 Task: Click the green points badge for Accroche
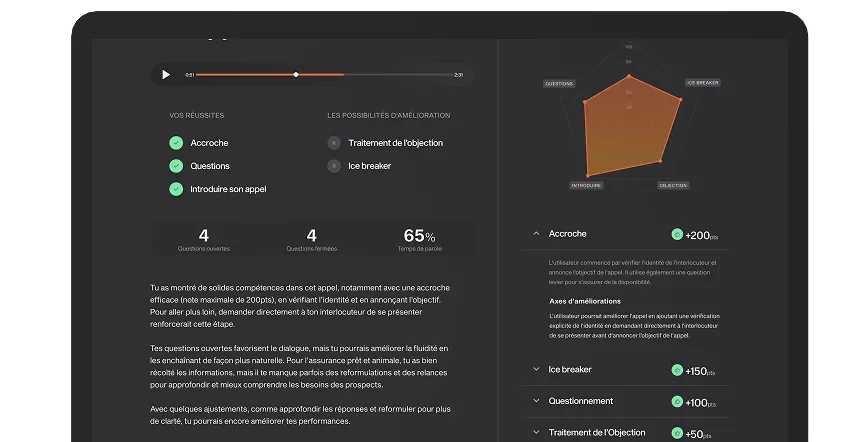point(677,234)
